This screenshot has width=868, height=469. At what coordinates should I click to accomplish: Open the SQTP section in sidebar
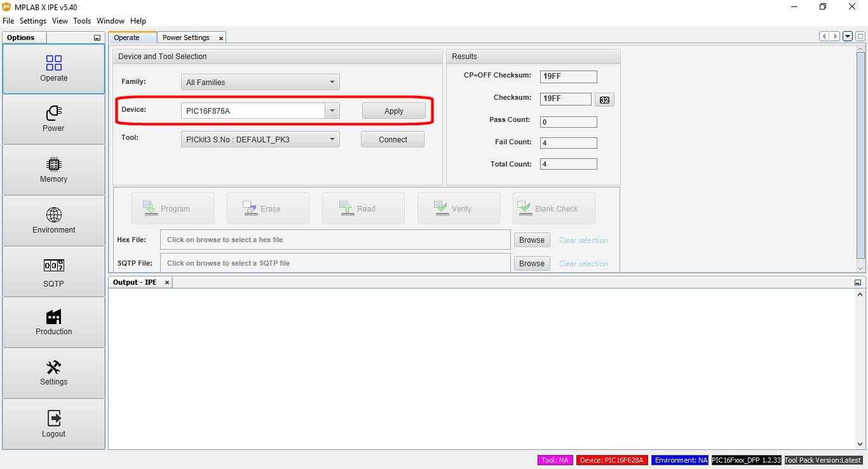tap(54, 271)
